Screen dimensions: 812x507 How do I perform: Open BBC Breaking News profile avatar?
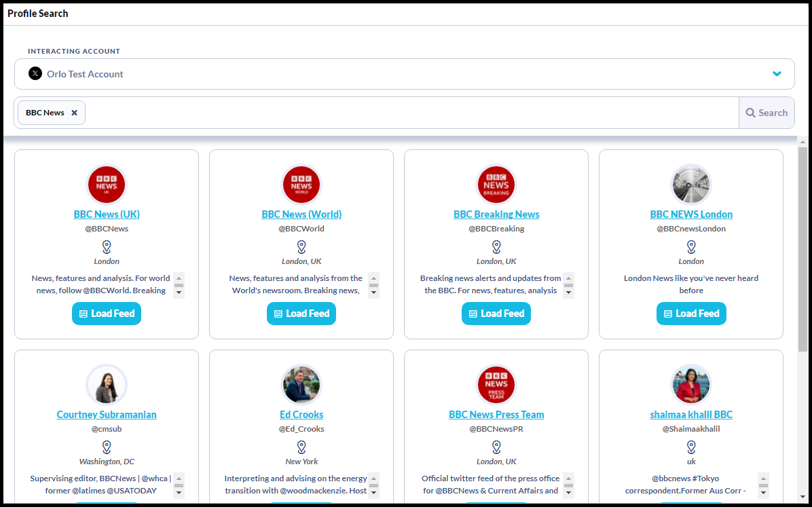496,185
